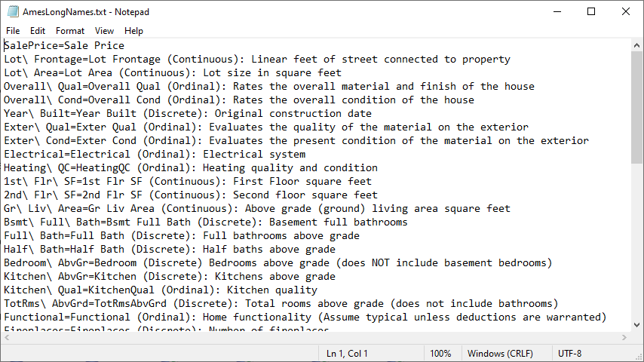Click the horizontal scrollbar left arrow

click(7, 337)
